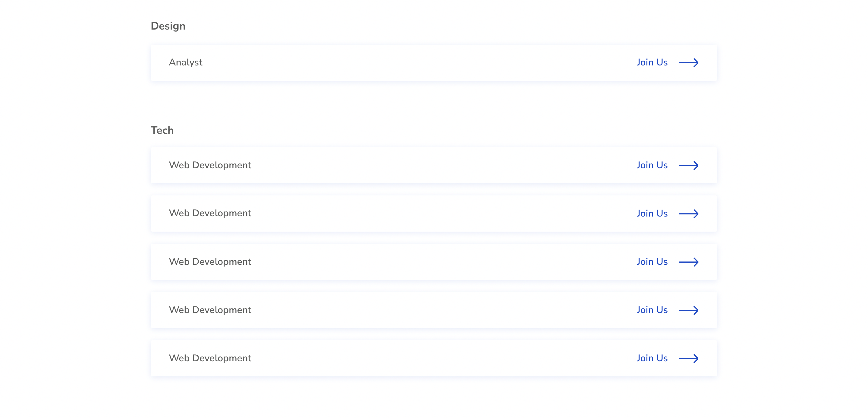Click arrow icon in fourth Web Development row
868x418 pixels.
(688, 310)
